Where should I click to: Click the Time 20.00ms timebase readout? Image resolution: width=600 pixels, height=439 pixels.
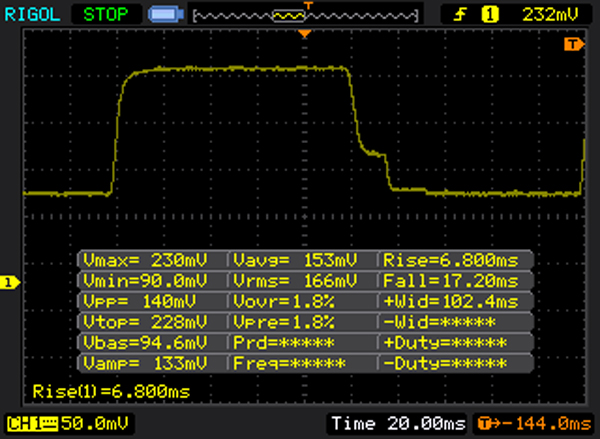(x=398, y=424)
